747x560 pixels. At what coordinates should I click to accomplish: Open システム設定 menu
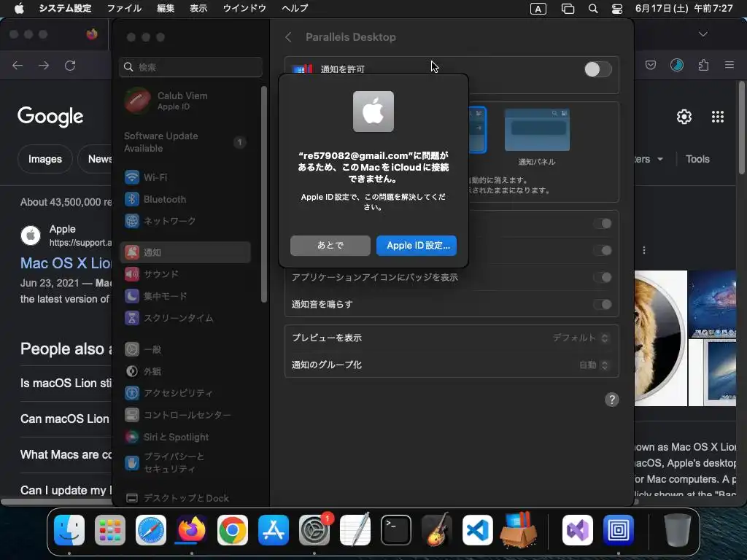[x=65, y=8]
